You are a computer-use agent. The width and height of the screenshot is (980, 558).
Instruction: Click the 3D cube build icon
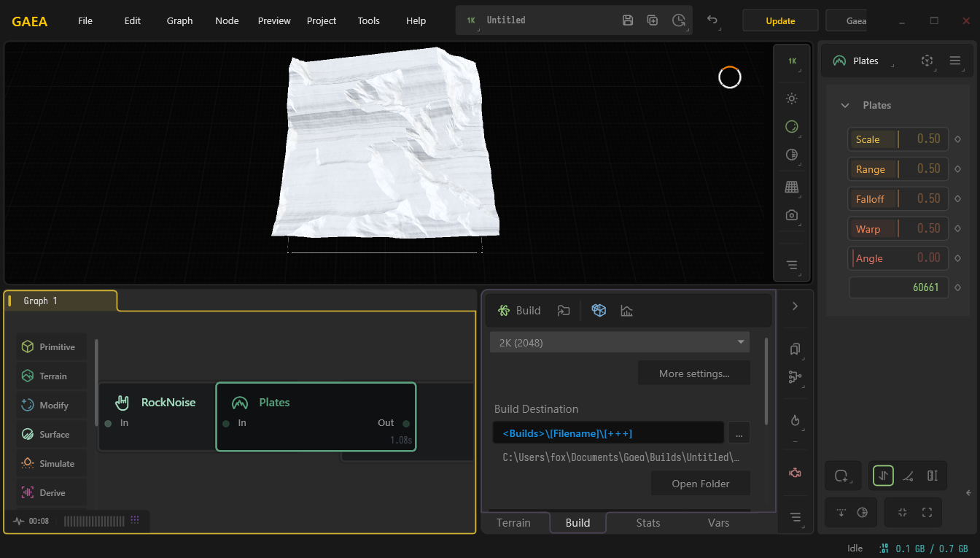coord(599,311)
